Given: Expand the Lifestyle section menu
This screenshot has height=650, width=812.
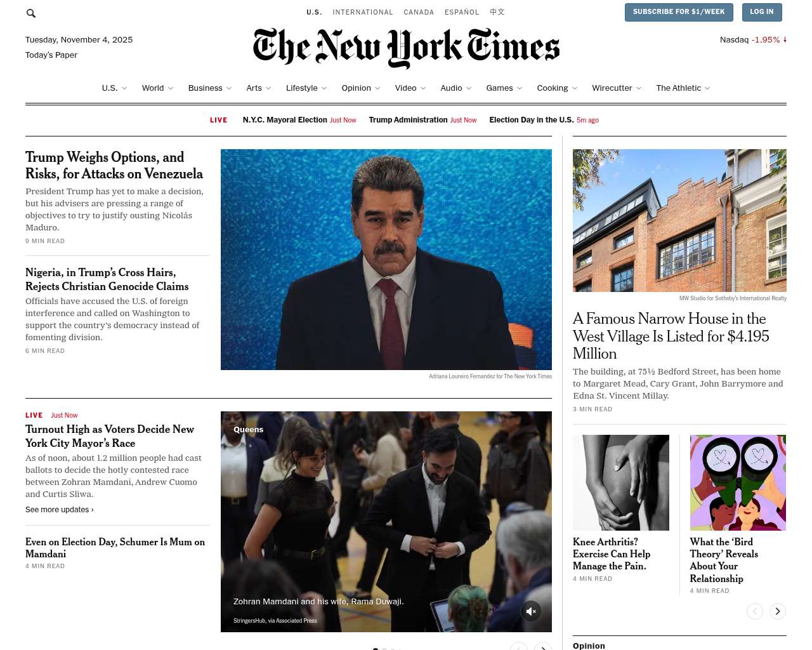Looking at the screenshot, I should 306,88.
